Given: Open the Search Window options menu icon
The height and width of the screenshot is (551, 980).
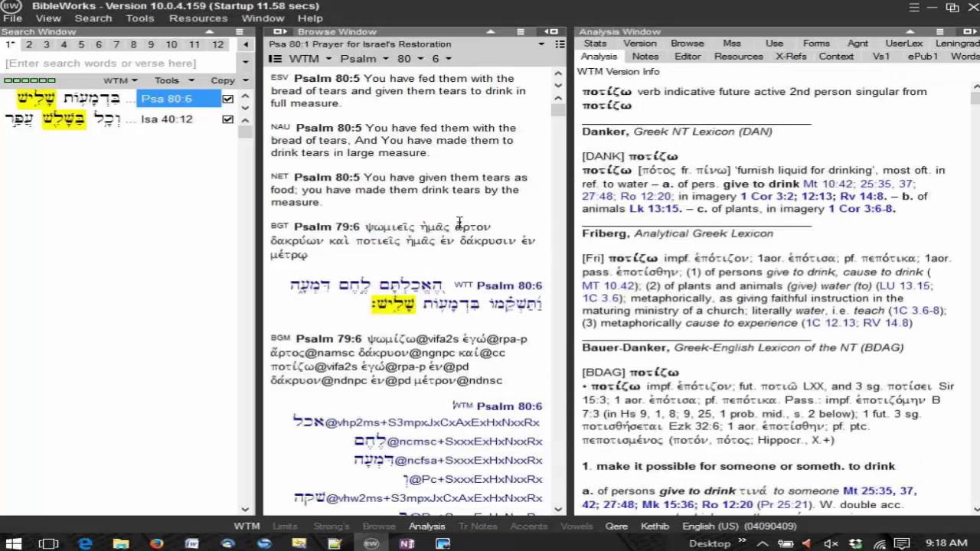Looking at the screenshot, I should (240, 31).
